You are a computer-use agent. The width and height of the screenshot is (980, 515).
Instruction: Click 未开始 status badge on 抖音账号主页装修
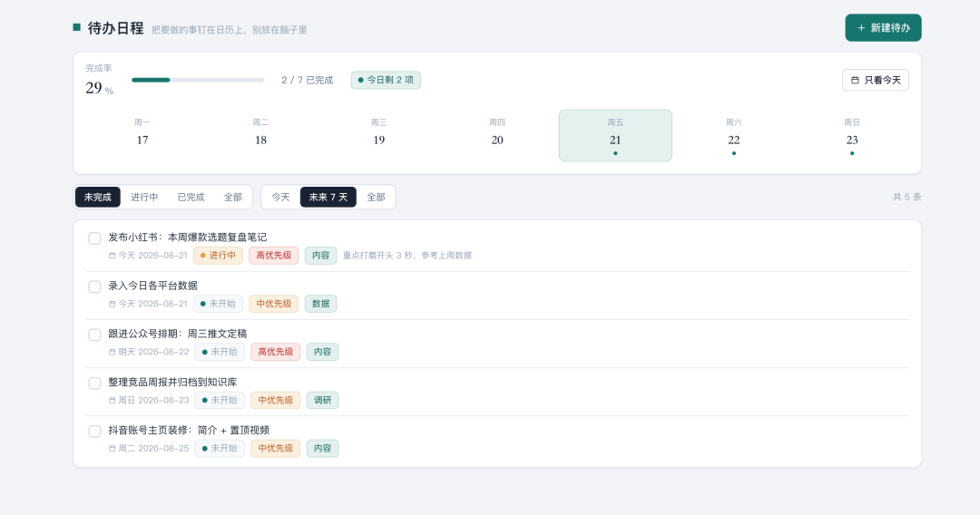point(220,448)
